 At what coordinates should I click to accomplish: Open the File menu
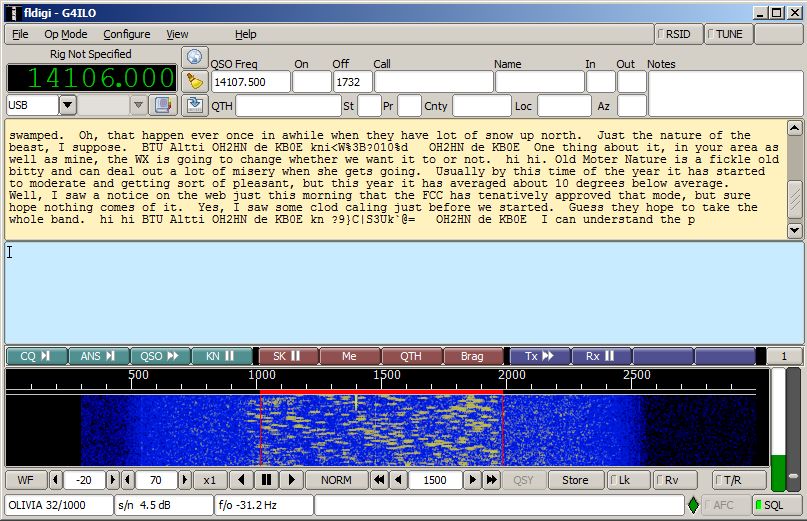coord(20,34)
